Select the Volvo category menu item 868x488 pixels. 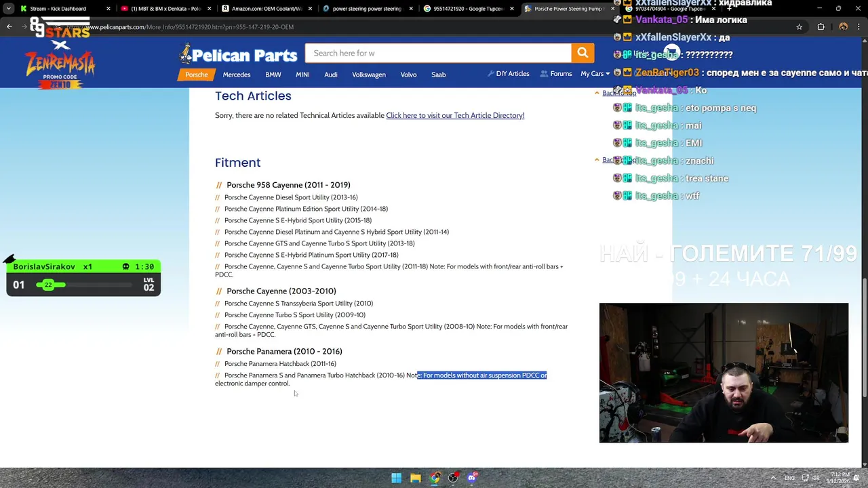click(408, 75)
